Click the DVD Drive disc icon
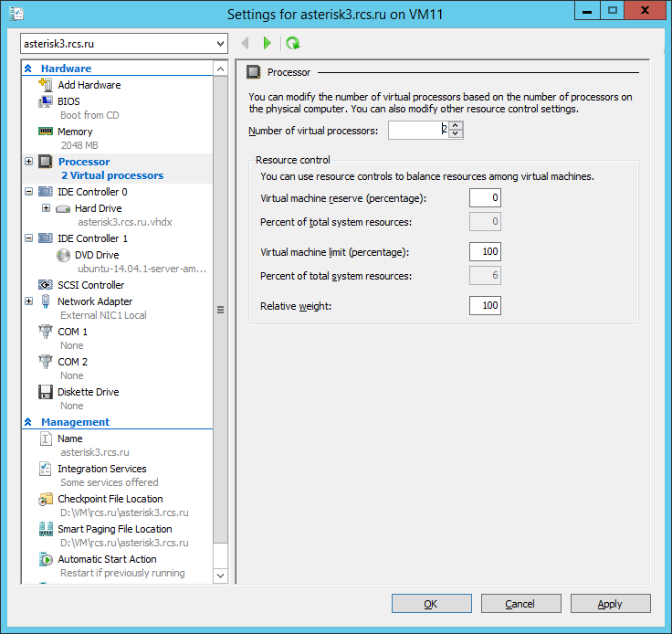 tap(63, 255)
